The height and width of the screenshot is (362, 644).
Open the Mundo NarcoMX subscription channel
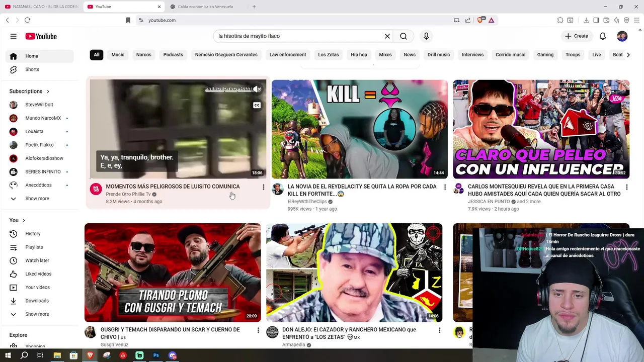click(40, 118)
